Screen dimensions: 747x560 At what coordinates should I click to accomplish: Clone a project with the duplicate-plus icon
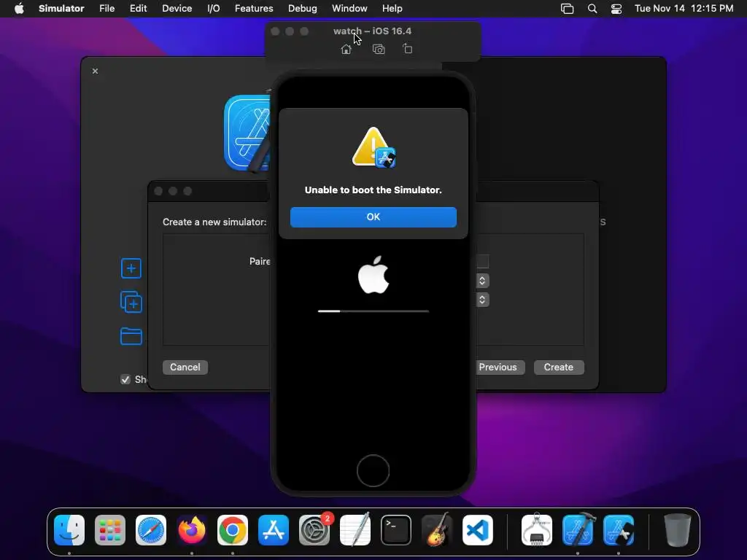coord(131,302)
